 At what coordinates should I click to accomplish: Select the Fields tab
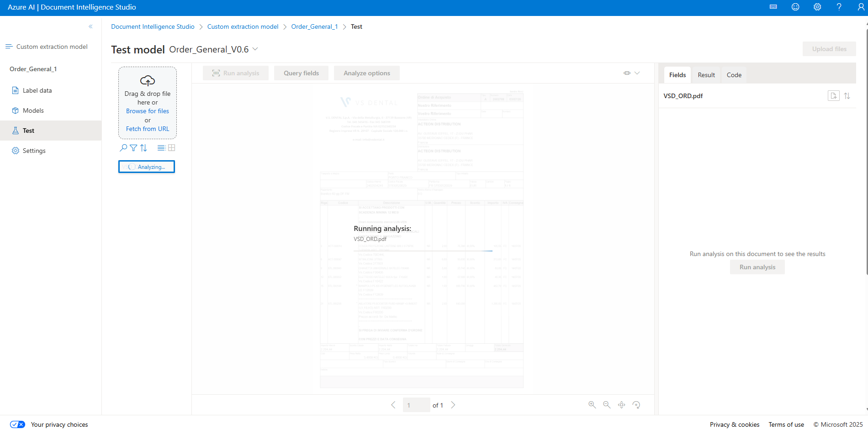pyautogui.click(x=677, y=75)
